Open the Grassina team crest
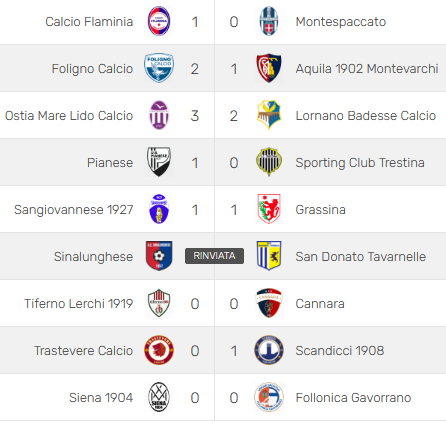Viewport: 446px width, 427px height. pyautogui.click(x=269, y=209)
